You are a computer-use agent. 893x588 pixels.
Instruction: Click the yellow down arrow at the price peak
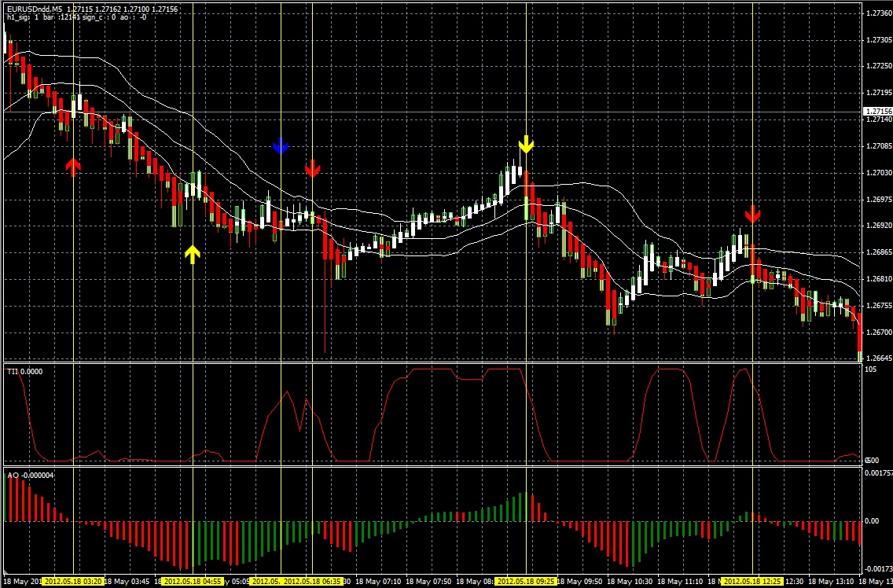pos(526,144)
